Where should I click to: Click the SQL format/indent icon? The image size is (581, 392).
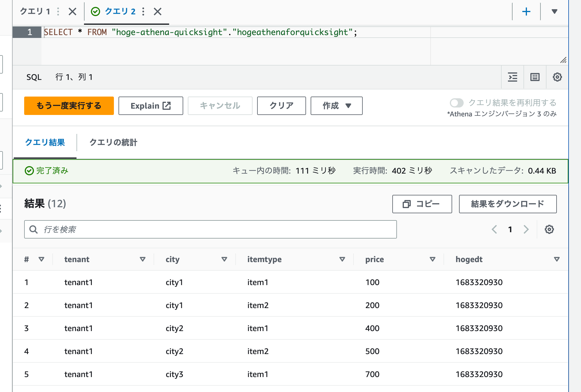[513, 77]
